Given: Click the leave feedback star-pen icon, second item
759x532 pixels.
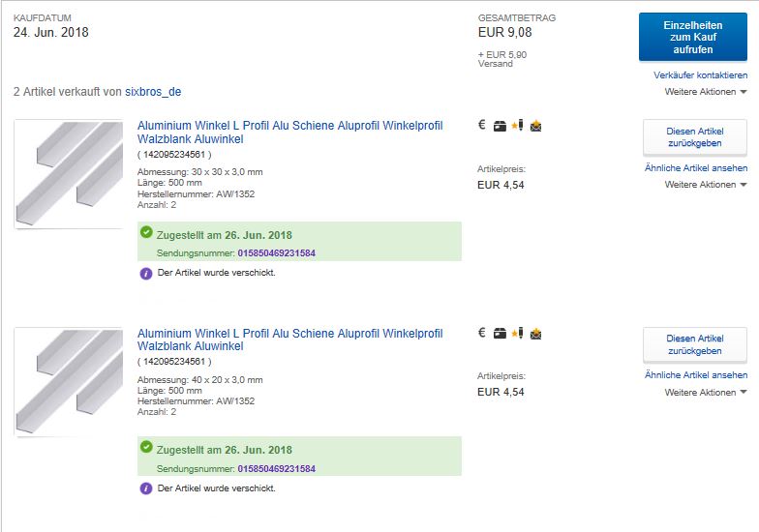Looking at the screenshot, I should [517, 333].
